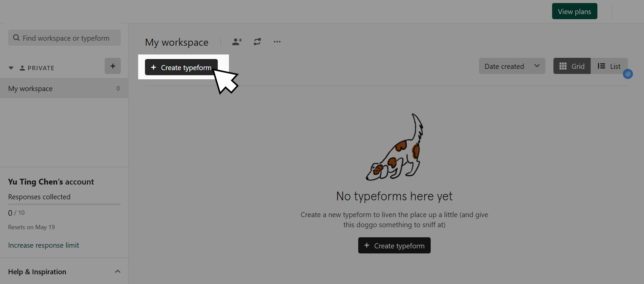
Task: Switch to List view
Action: coord(609,66)
